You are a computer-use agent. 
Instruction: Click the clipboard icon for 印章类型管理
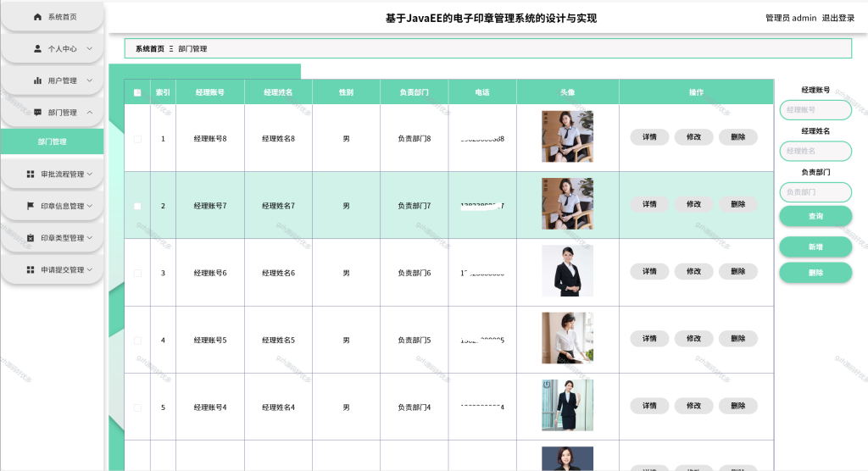coord(31,238)
